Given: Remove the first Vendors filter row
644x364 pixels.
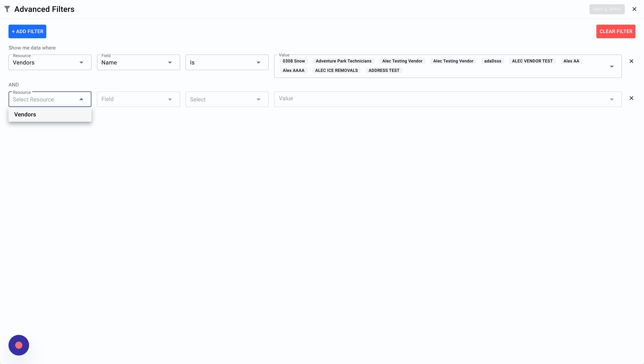Looking at the screenshot, I should click(631, 61).
